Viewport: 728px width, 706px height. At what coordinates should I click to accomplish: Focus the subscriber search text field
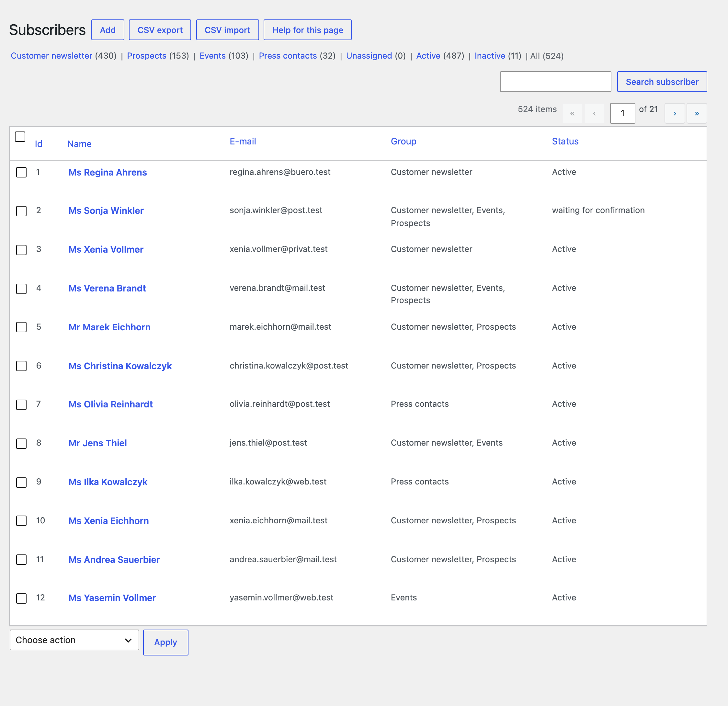click(555, 82)
